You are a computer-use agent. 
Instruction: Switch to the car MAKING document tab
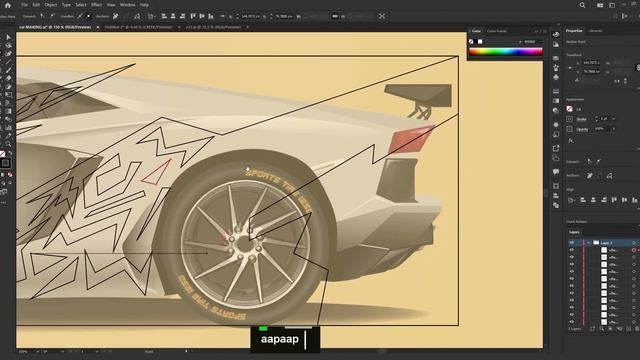click(55, 27)
